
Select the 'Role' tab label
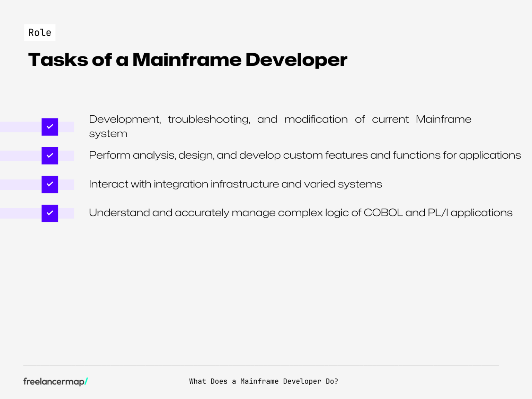point(39,32)
